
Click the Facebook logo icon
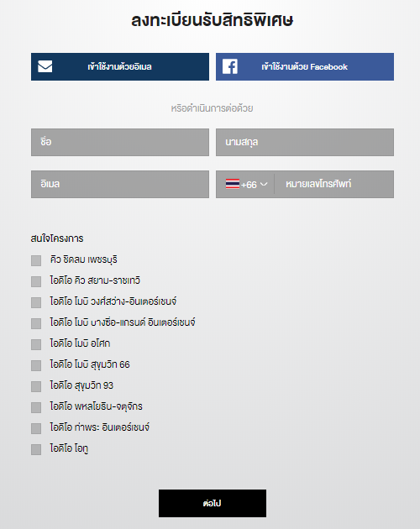pyautogui.click(x=230, y=66)
